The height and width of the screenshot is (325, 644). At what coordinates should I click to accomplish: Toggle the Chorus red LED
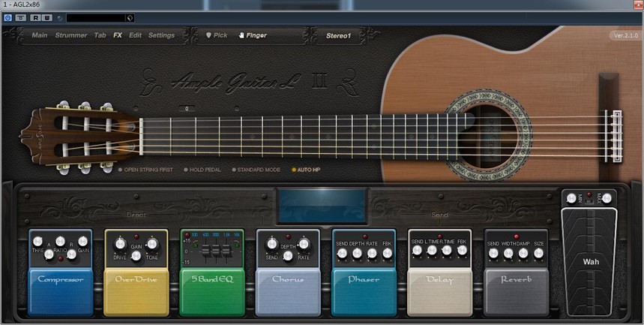(x=288, y=237)
